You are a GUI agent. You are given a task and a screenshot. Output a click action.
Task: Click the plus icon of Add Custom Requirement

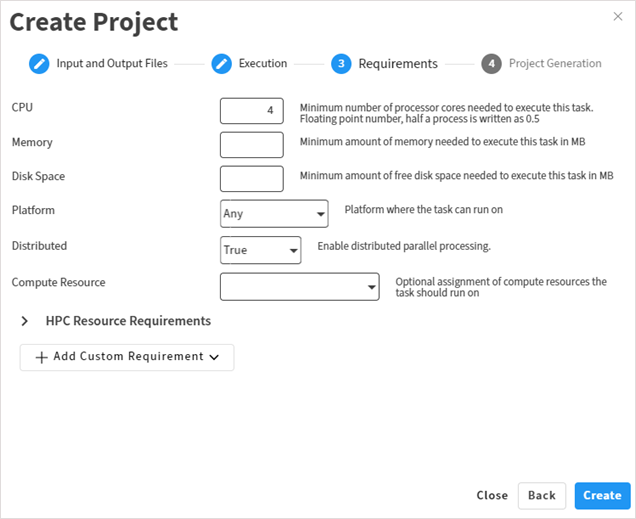click(x=41, y=357)
